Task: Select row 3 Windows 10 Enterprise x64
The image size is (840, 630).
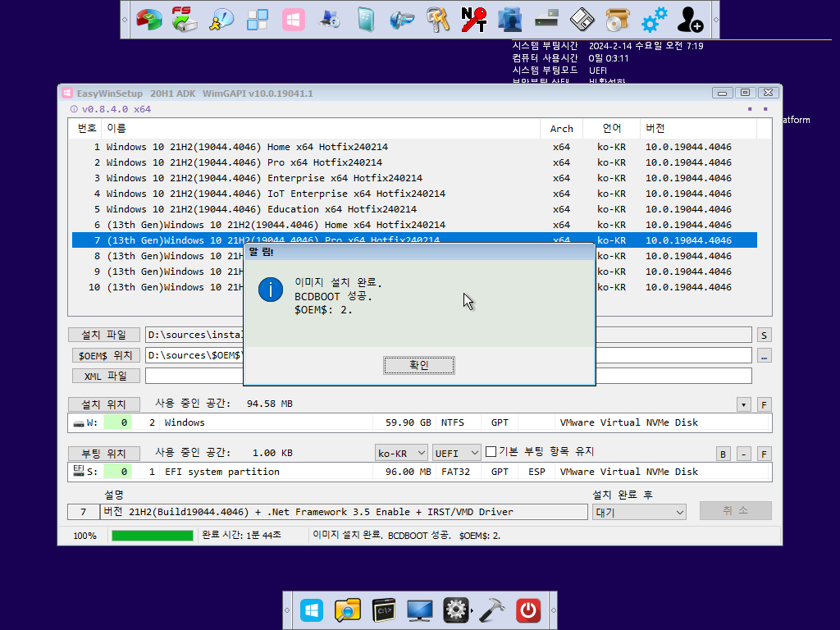Action: [x=414, y=178]
